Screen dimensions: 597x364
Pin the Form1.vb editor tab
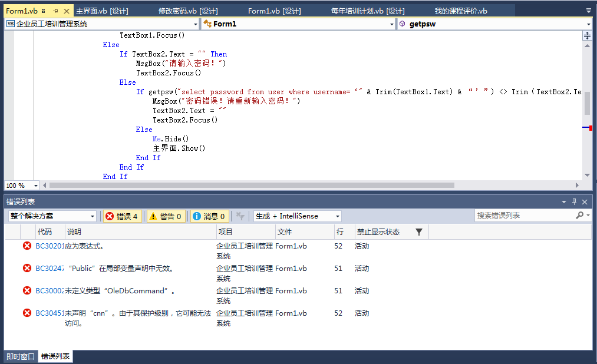55,11
